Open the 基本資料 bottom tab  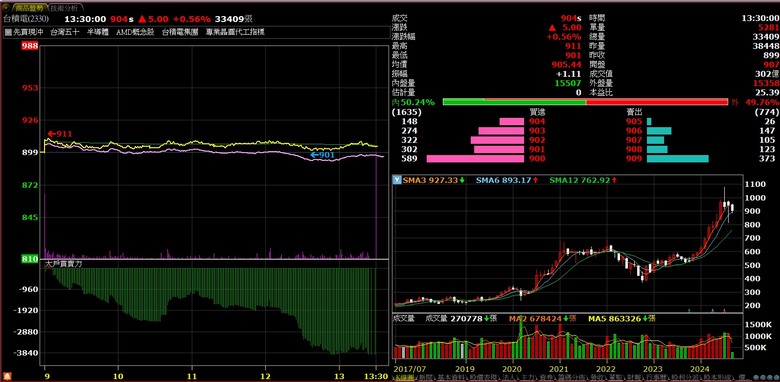[x=451, y=379]
